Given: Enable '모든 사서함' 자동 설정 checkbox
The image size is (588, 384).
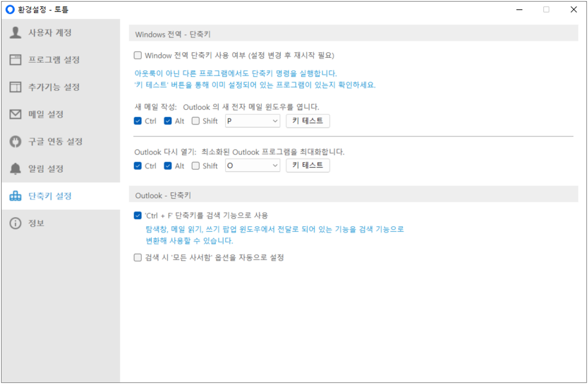Looking at the screenshot, I should (x=138, y=257).
